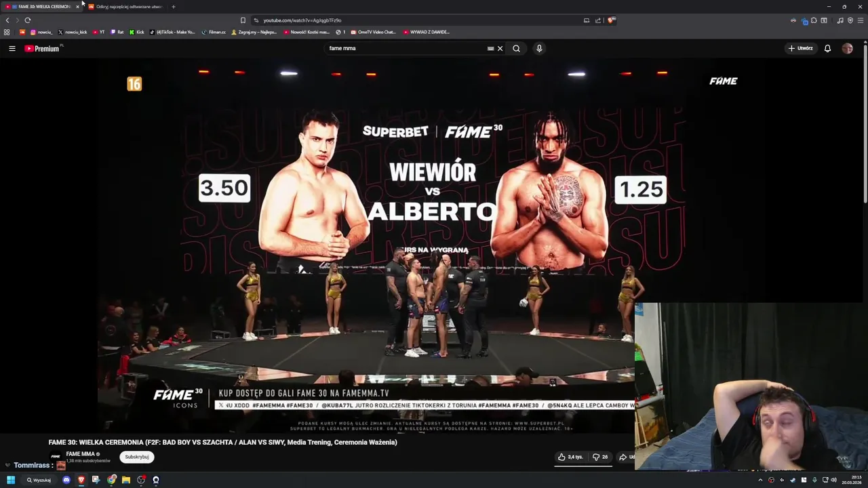This screenshot has height=488, width=868.
Task: Open the 'Kick' bookmark
Action: (137, 32)
